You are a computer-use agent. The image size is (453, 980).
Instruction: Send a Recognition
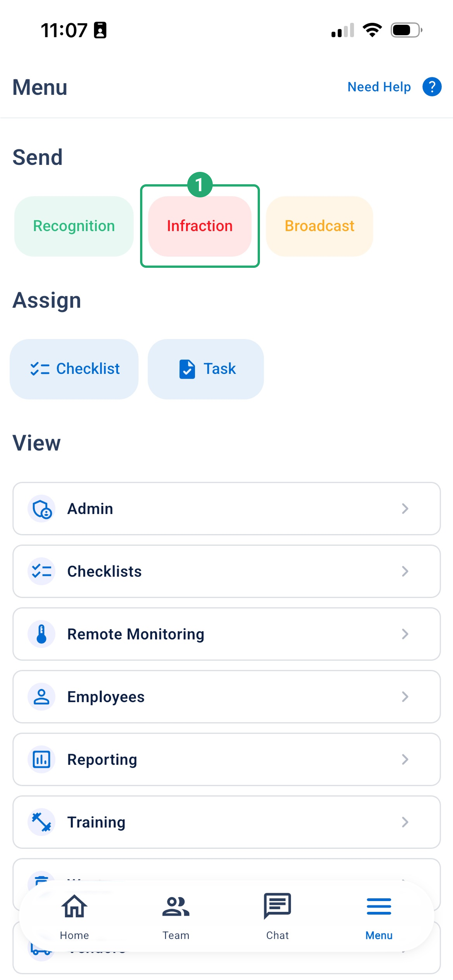click(x=74, y=226)
